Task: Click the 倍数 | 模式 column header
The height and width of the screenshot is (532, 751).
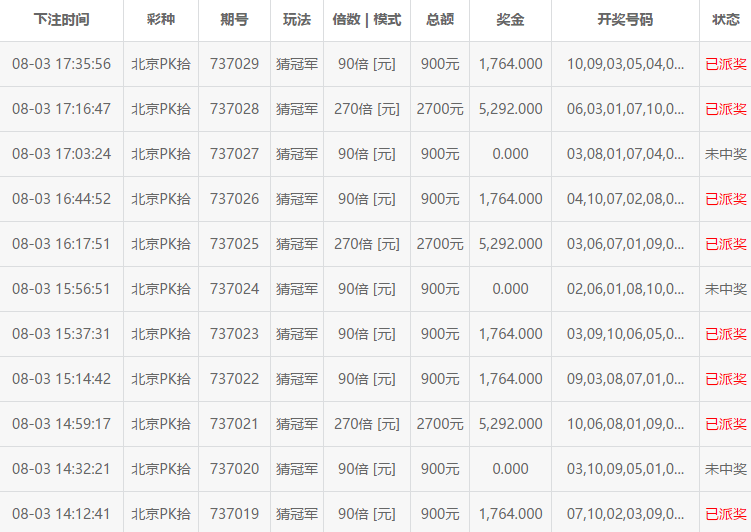Action: click(x=367, y=20)
